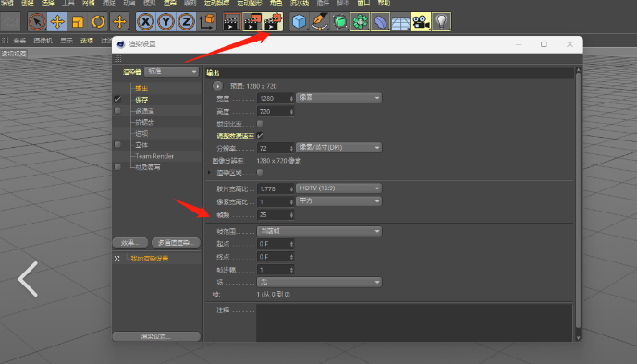This screenshot has height=364, width=637.
Task: Click the recent tool cross icon
Action: tap(119, 21)
